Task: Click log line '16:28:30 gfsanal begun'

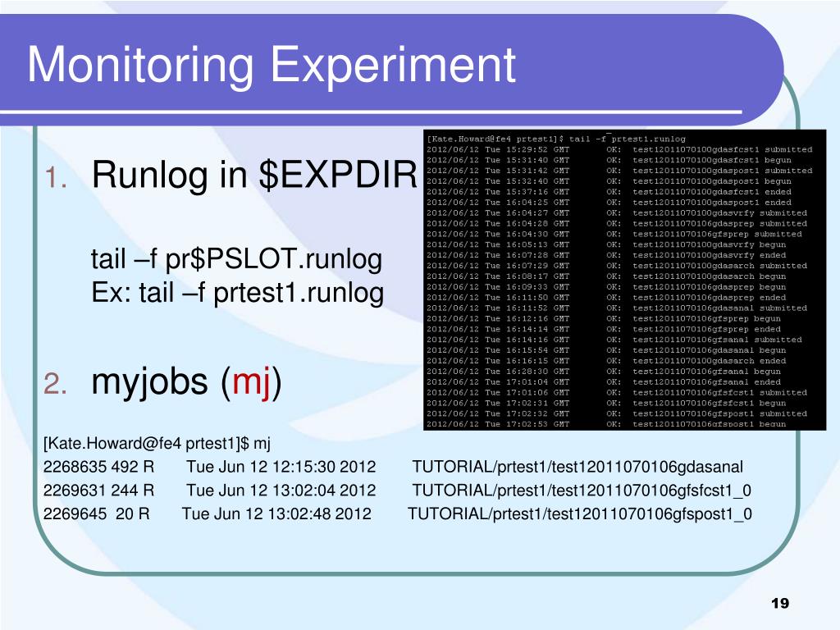Action: (603, 372)
